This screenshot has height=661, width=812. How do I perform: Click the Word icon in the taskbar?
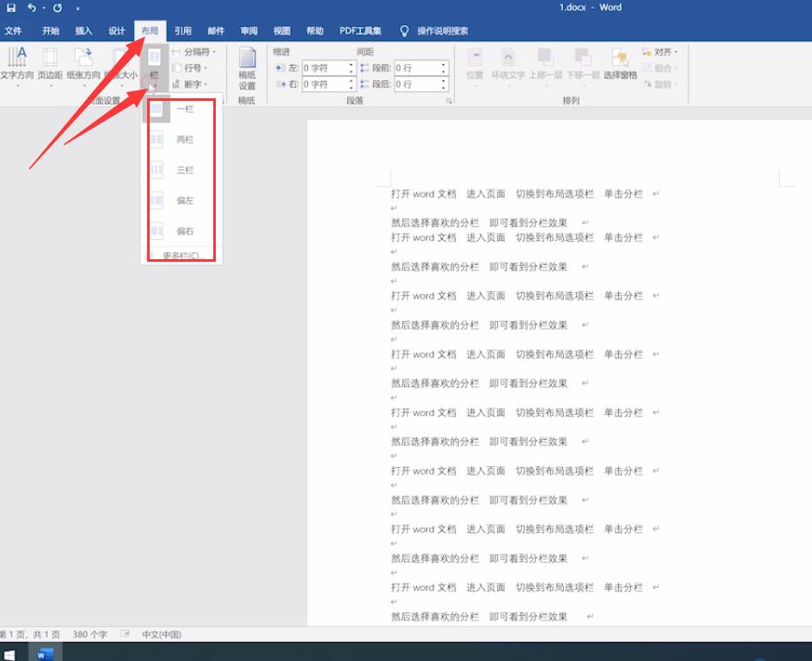tap(45, 653)
